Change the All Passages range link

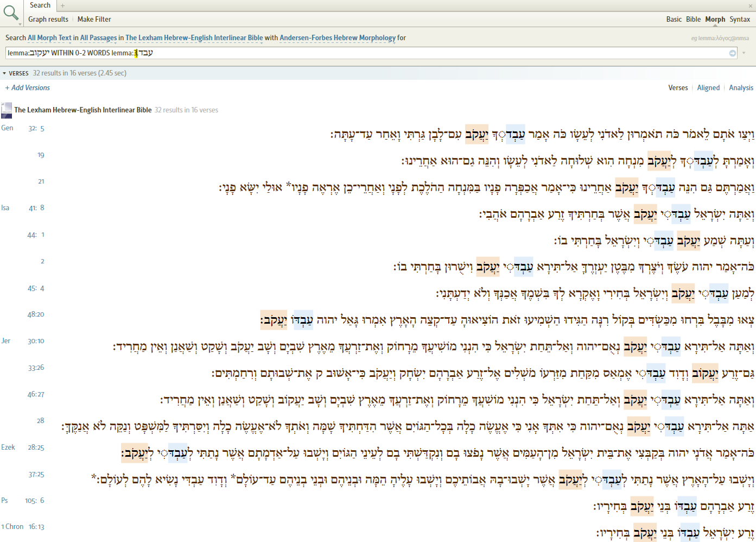(98, 38)
